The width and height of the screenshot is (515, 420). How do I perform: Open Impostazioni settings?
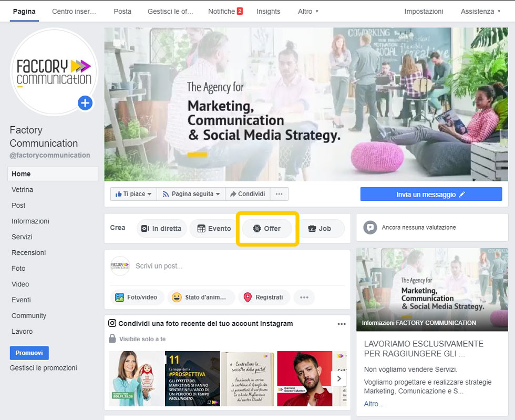[x=424, y=11]
